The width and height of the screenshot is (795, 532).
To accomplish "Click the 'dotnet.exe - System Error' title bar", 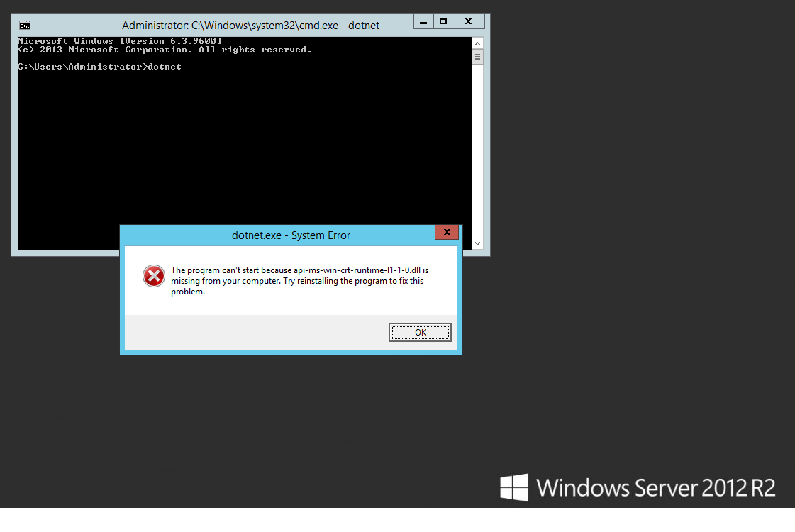I will (291, 235).
